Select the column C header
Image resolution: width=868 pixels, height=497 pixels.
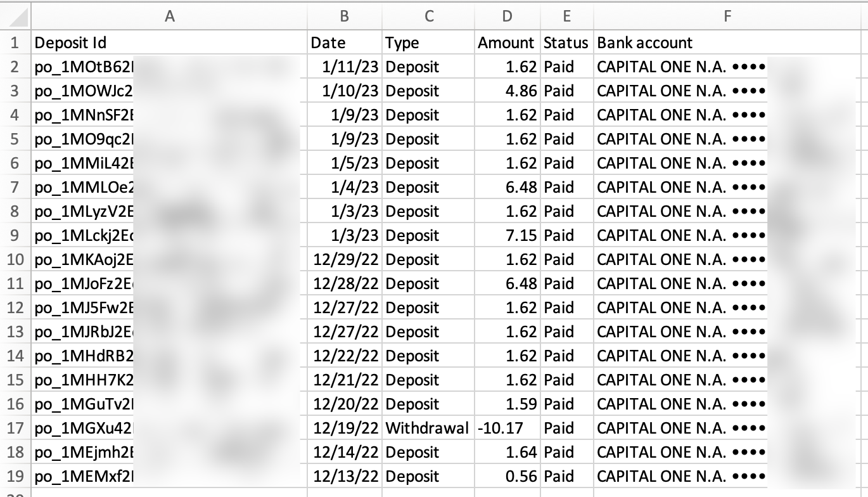pyautogui.click(x=429, y=17)
